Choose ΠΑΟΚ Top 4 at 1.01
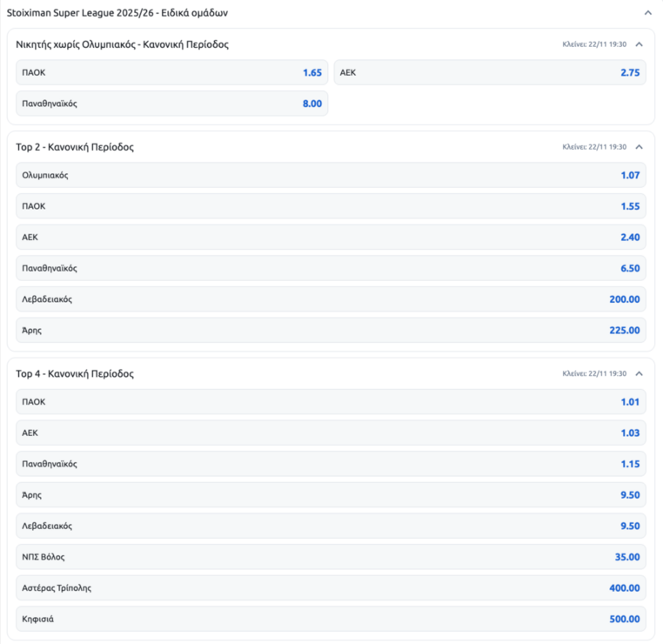663x644 pixels. [331, 402]
